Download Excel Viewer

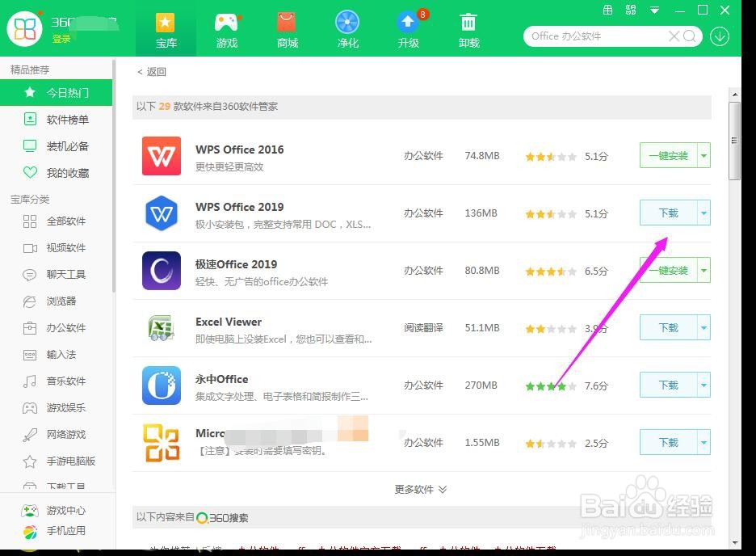point(668,328)
